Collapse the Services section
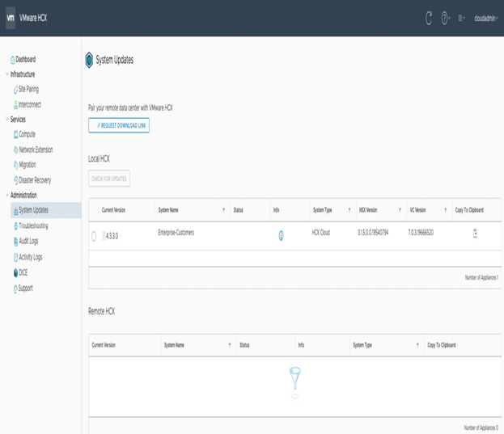 [7, 120]
